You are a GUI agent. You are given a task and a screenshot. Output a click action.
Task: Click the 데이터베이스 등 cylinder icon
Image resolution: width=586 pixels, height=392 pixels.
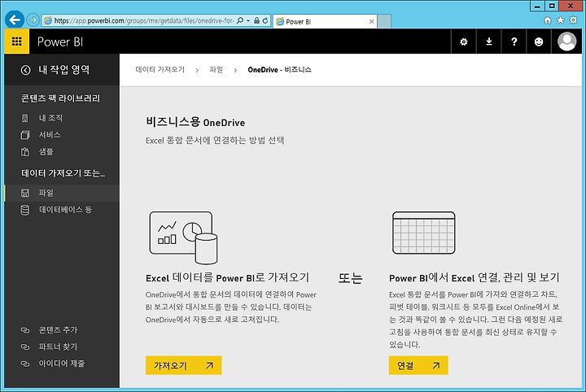pos(25,210)
